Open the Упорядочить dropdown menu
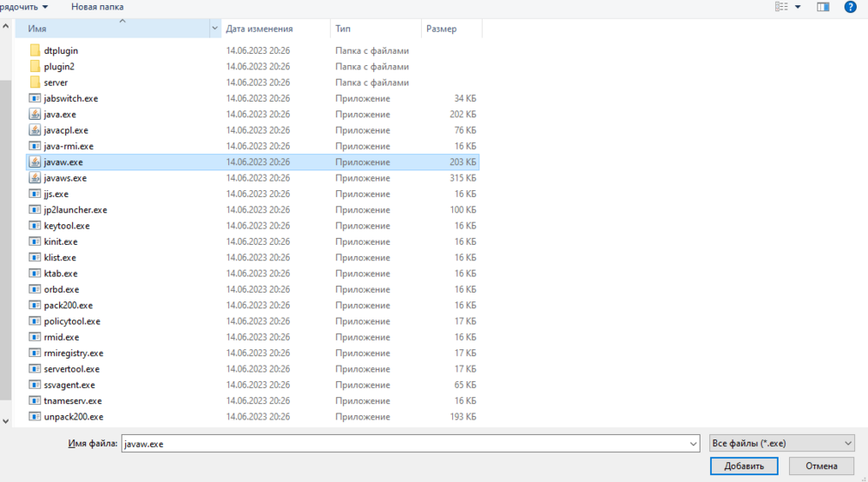This screenshot has height=482, width=868. (24, 6)
